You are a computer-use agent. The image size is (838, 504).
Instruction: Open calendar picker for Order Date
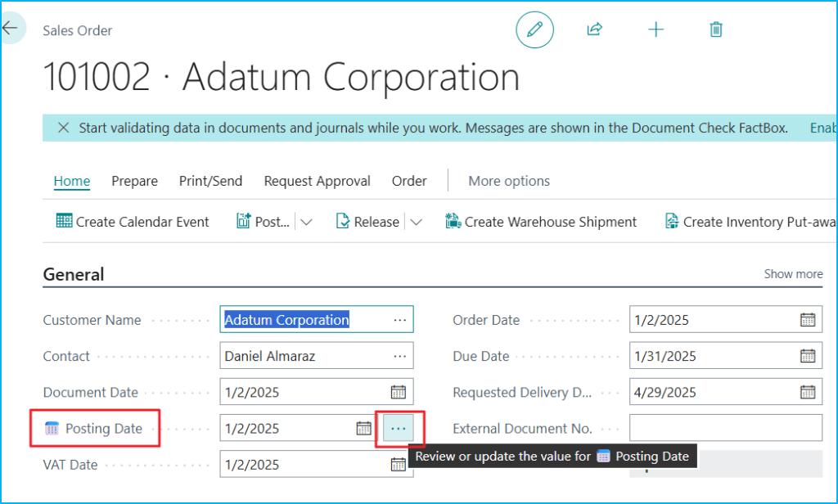click(x=807, y=320)
